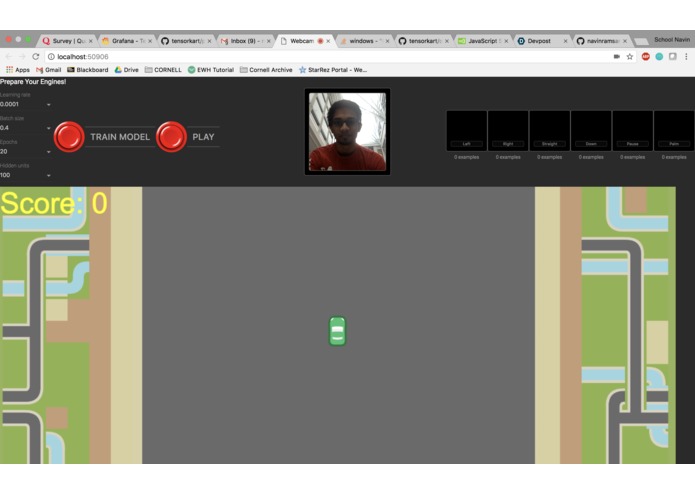This screenshot has width=695, height=494.
Task: Switch to the Inbox (9) Gmail tab
Action: pyautogui.click(x=246, y=41)
